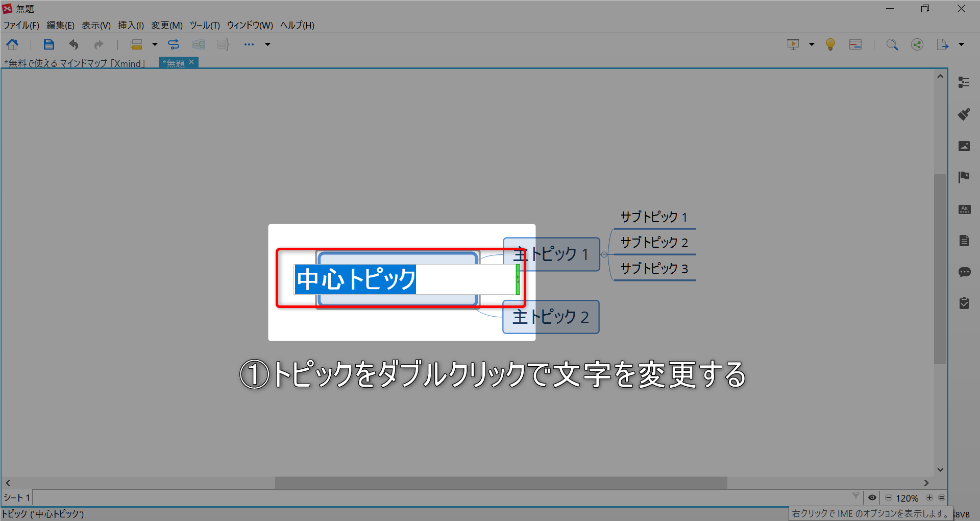
Task: Click the green share icon
Action: [917, 44]
